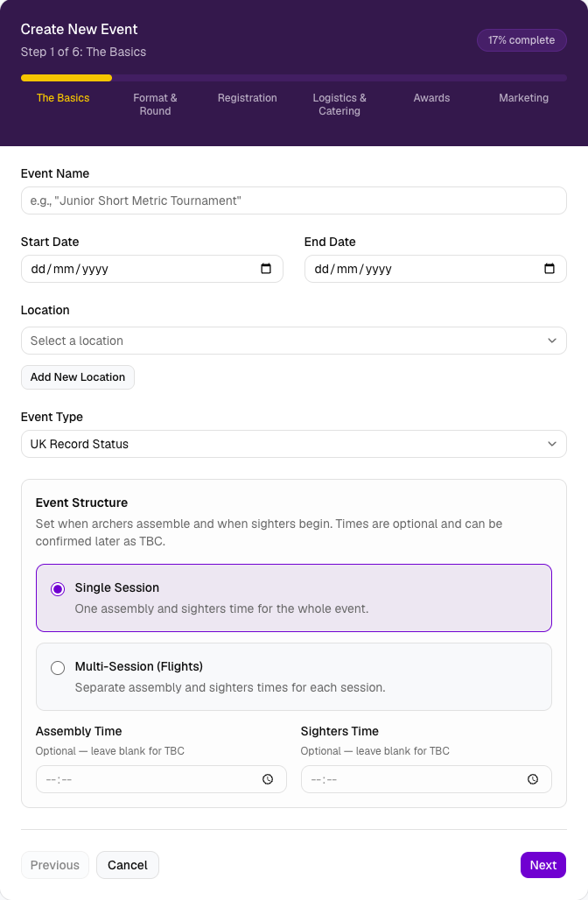Go to the Marketing step tab
The image size is (588, 900).
524,98
